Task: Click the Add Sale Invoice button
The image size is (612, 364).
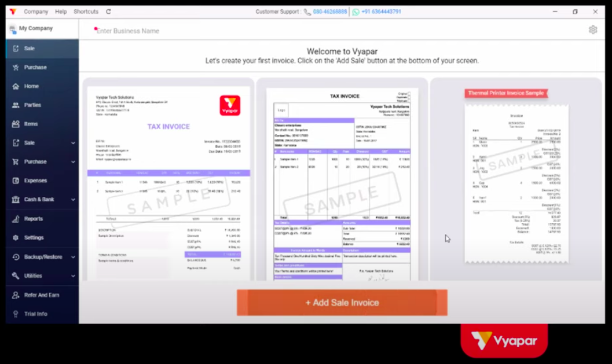Action: coord(342,303)
